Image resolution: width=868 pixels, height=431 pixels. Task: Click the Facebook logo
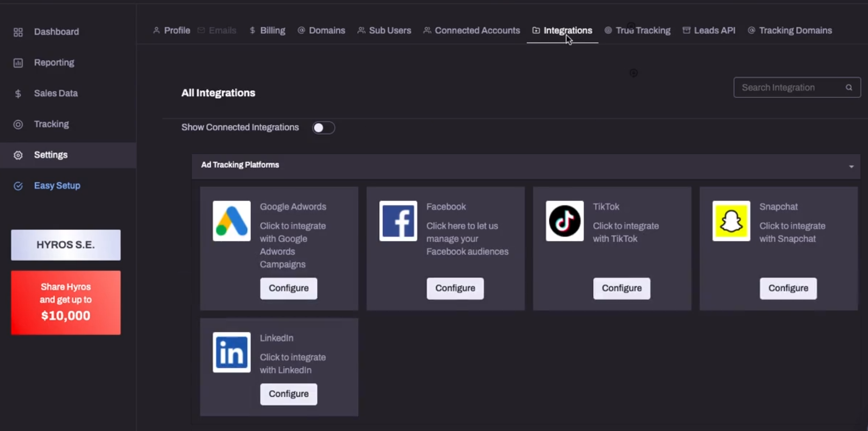(398, 221)
